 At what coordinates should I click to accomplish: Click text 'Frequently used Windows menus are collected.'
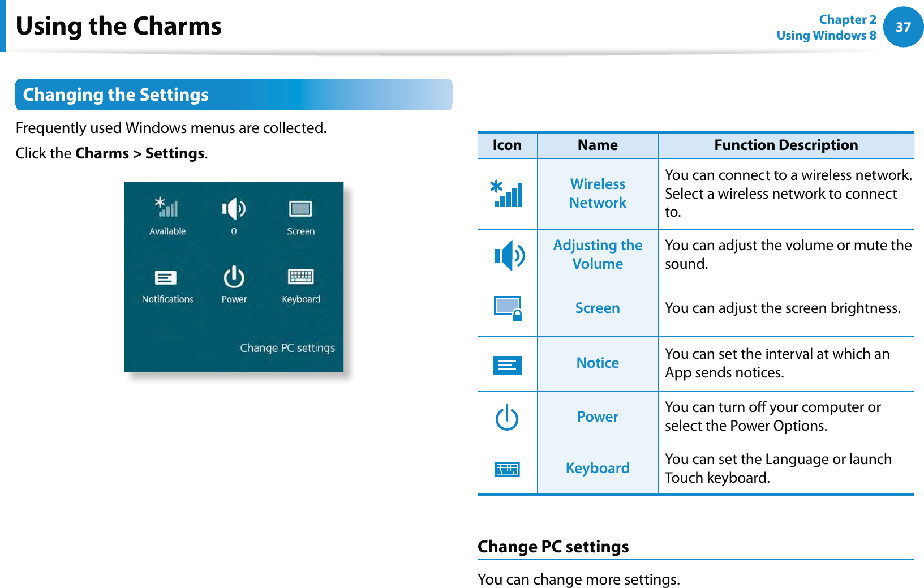coord(171,128)
